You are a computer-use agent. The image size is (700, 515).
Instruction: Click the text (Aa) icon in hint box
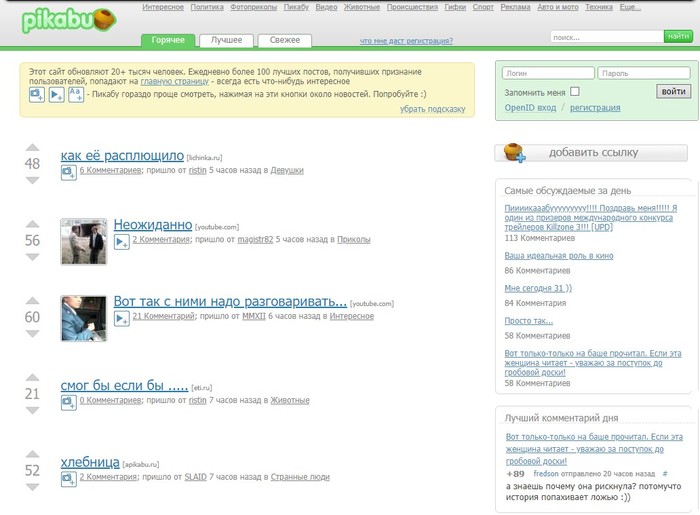coord(75,93)
